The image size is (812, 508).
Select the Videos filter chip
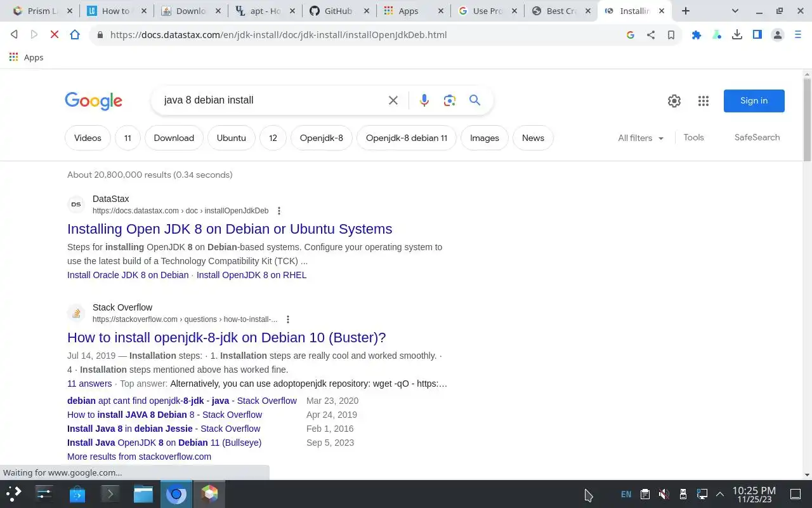click(x=88, y=138)
